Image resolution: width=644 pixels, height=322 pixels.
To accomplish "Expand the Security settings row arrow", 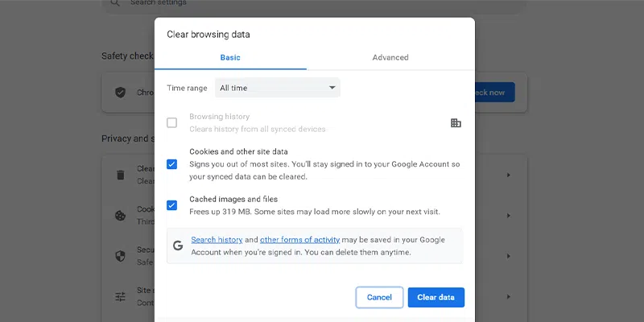I will (x=508, y=256).
